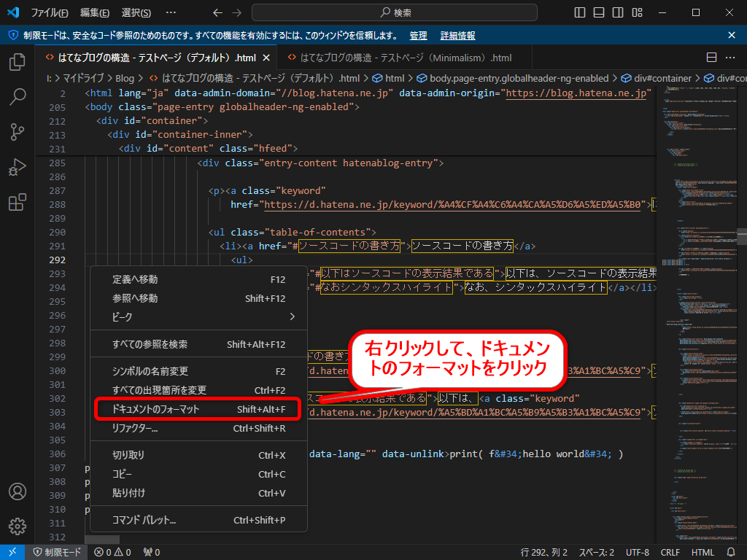Click the minimap code overview
Image resolution: width=747 pixels, height=560 pixels.
pos(697,314)
